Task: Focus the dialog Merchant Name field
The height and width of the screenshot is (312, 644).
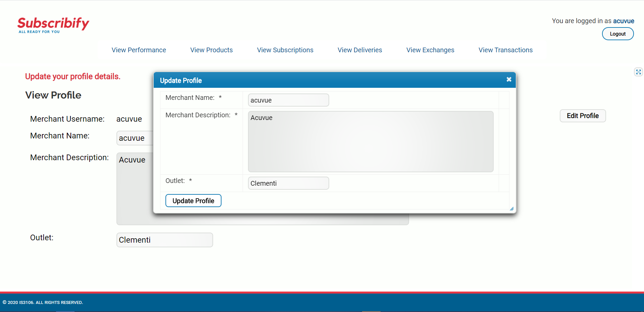Action: [x=288, y=100]
